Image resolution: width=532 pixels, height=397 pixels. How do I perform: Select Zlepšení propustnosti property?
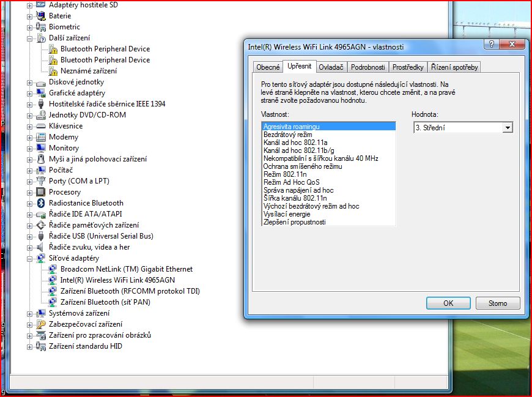329,222
